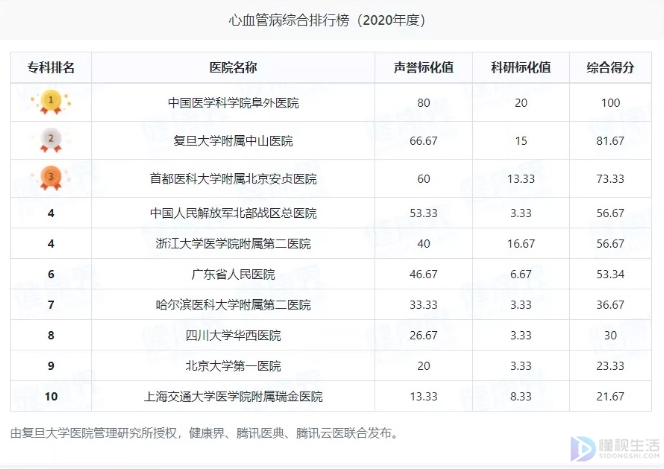The image size is (664, 469).
Task: Click rank number 10
Action: (x=51, y=397)
